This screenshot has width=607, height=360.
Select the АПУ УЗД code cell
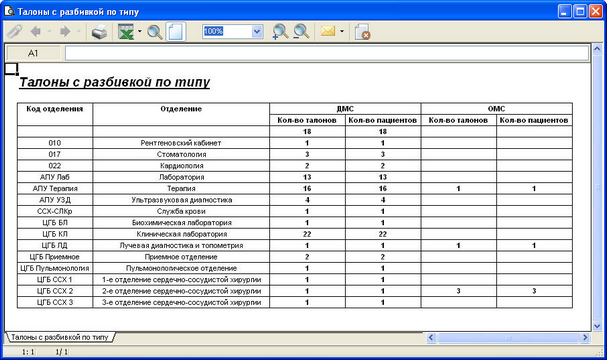(x=55, y=200)
